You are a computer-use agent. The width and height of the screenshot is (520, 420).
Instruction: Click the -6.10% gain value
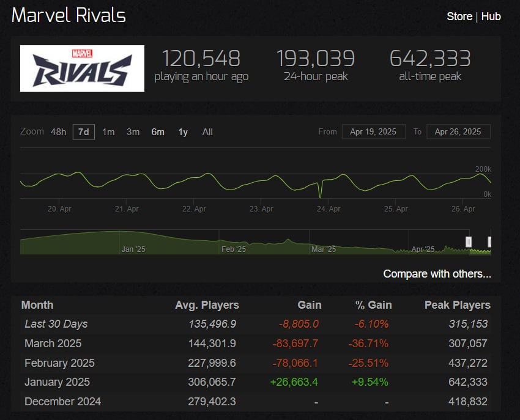pyautogui.click(x=371, y=324)
